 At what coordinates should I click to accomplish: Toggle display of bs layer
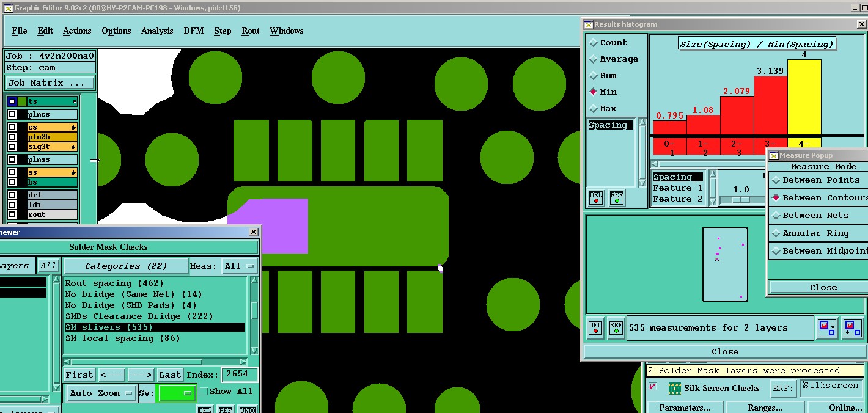(12, 182)
